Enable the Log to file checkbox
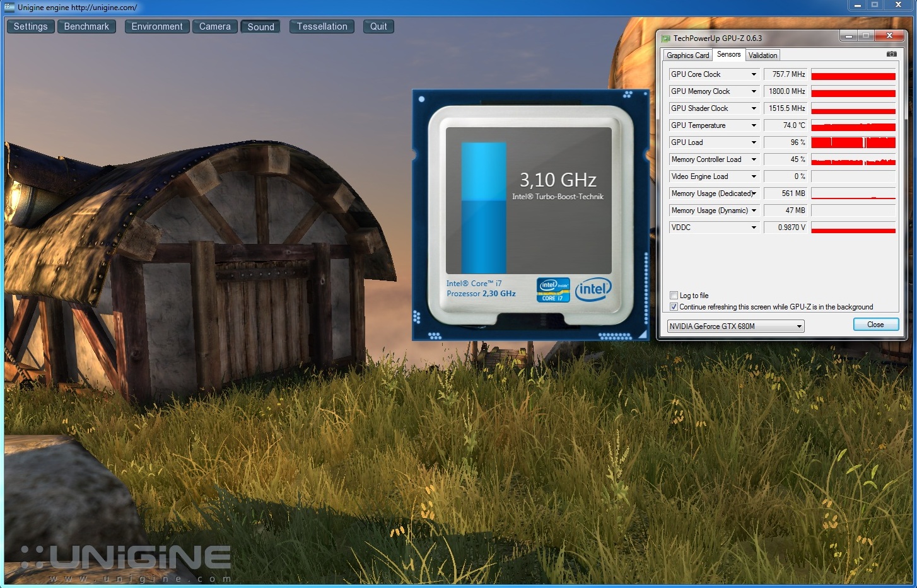Screen dimensions: 917x588 tap(674, 296)
